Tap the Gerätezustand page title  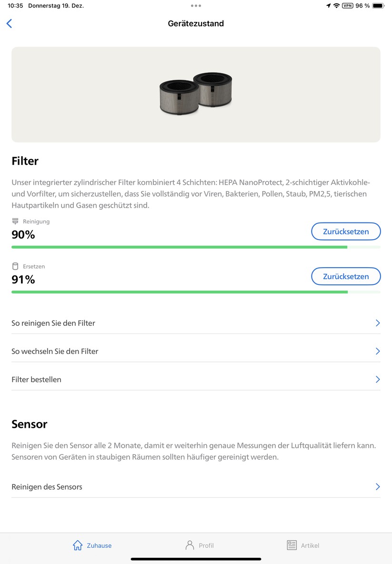tap(195, 23)
